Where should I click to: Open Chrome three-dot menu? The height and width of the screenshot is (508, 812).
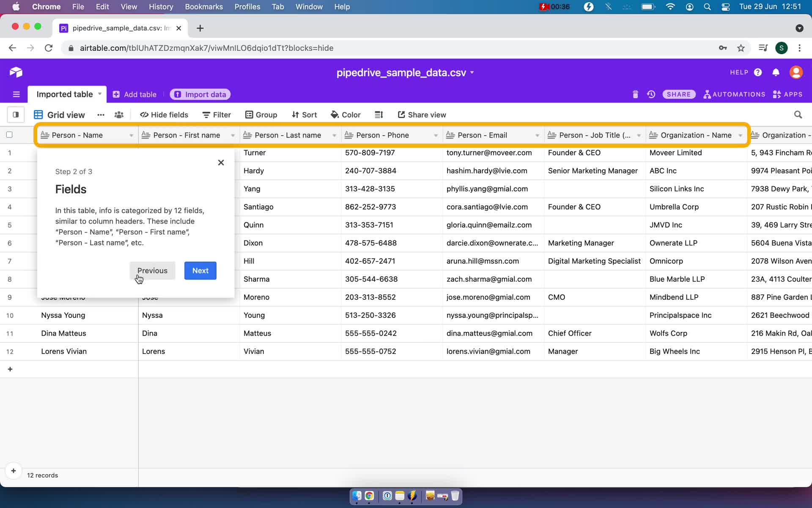tap(799, 48)
